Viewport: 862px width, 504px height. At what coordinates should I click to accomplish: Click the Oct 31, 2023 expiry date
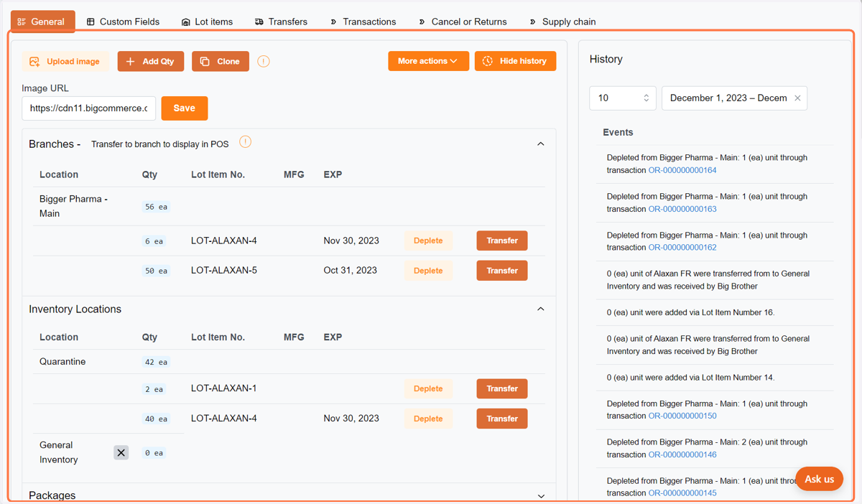tap(350, 271)
